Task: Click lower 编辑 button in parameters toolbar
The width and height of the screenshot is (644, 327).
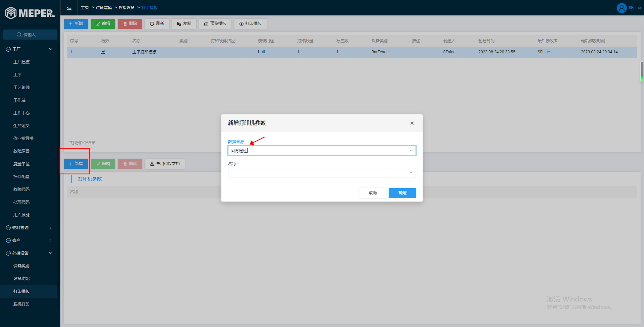Action: point(103,164)
